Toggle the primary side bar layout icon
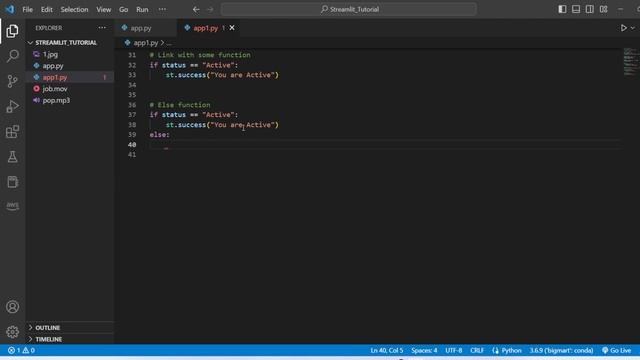 [562, 9]
